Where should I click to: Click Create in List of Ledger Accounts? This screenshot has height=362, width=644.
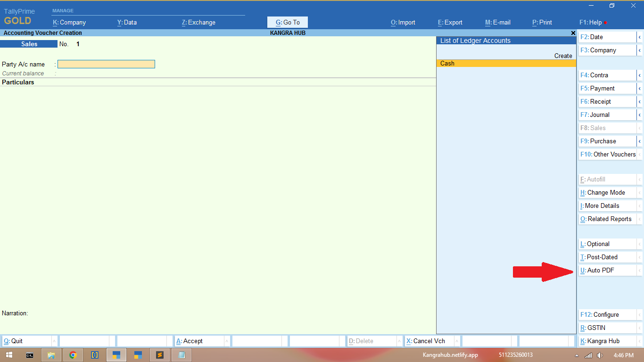tap(563, 56)
